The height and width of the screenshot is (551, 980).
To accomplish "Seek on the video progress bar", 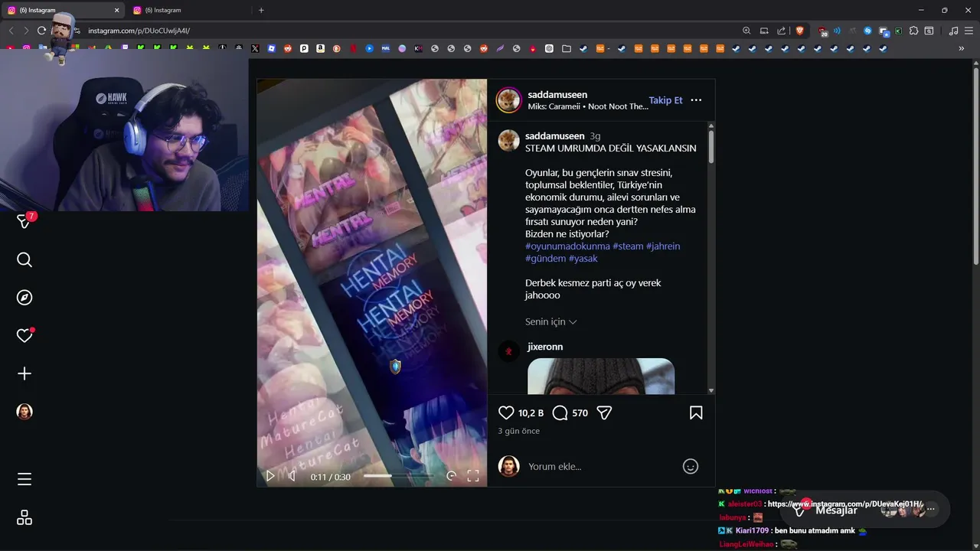I will [398, 476].
